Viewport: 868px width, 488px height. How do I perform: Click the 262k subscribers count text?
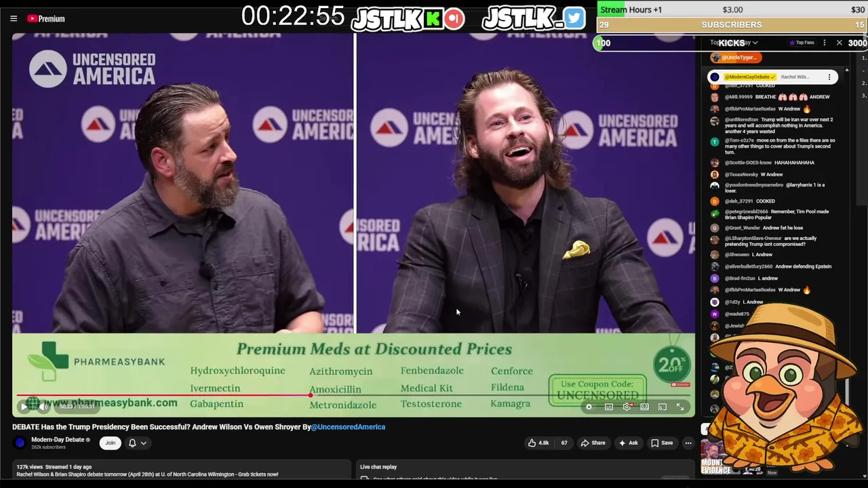point(48,447)
